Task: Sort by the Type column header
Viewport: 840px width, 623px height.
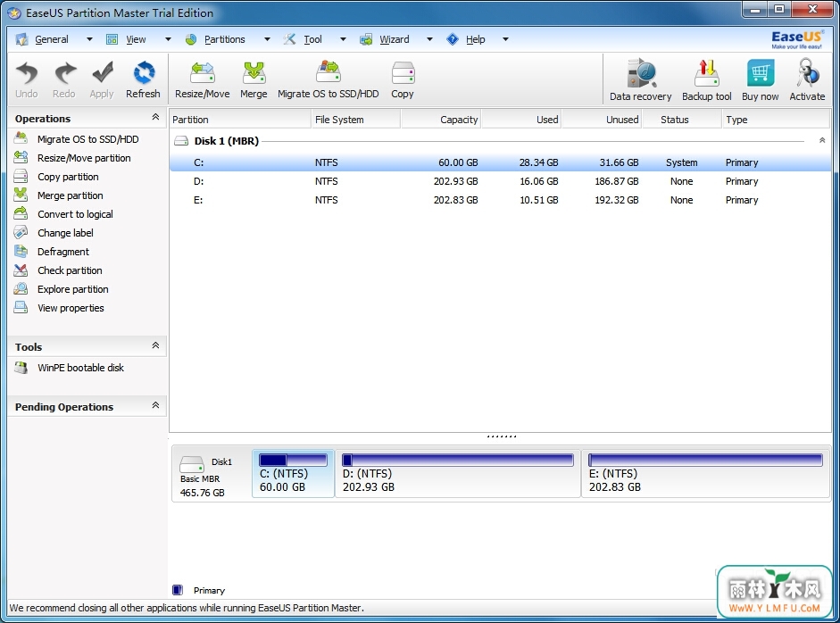Action: point(777,120)
